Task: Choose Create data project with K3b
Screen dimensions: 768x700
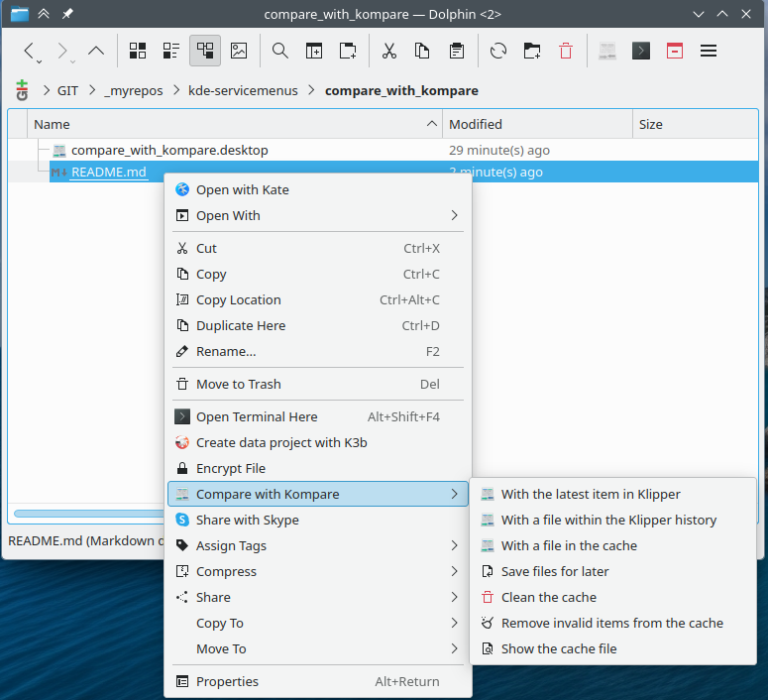Action: (x=317, y=442)
